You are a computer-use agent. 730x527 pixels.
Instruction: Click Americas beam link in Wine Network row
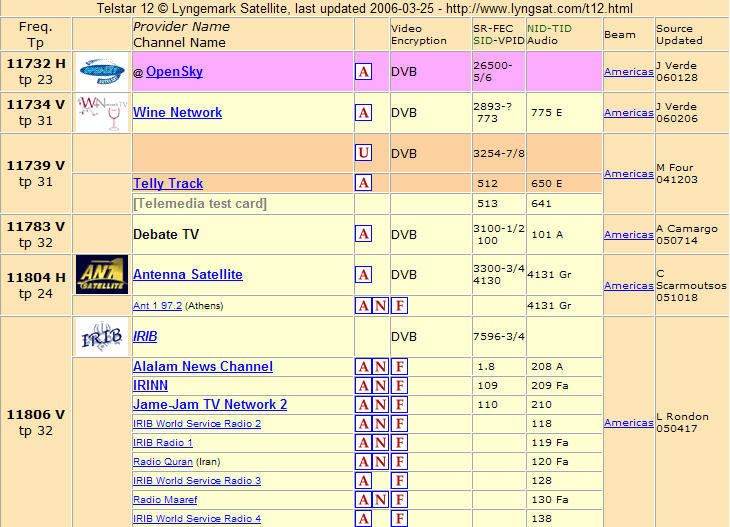[x=629, y=113]
